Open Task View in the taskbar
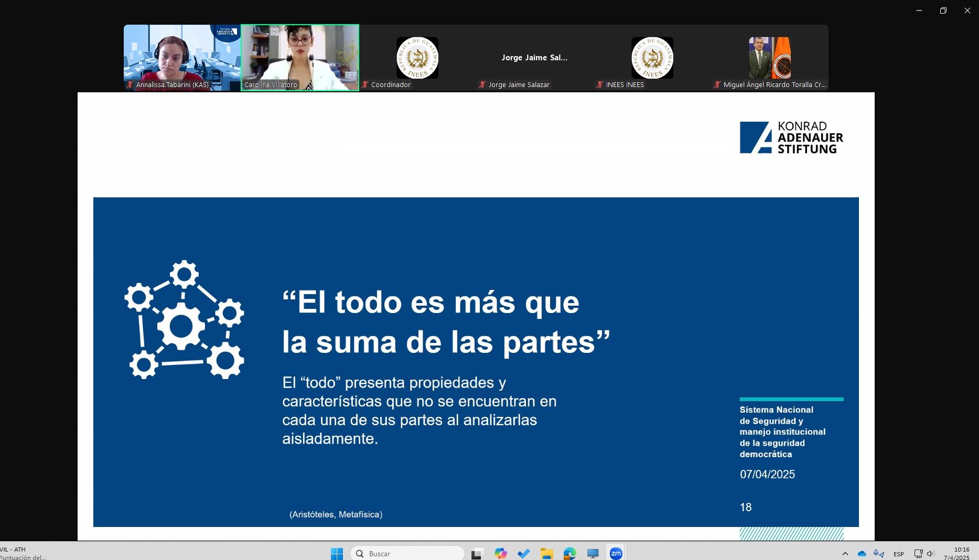 (x=477, y=553)
